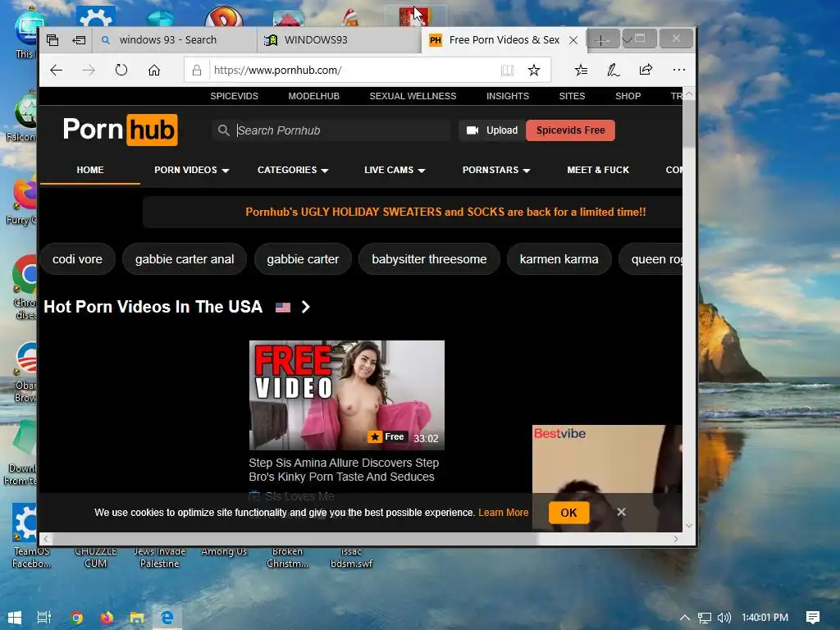Open the volume control in system tray
This screenshot has width=840, height=630.
pyautogui.click(x=724, y=618)
